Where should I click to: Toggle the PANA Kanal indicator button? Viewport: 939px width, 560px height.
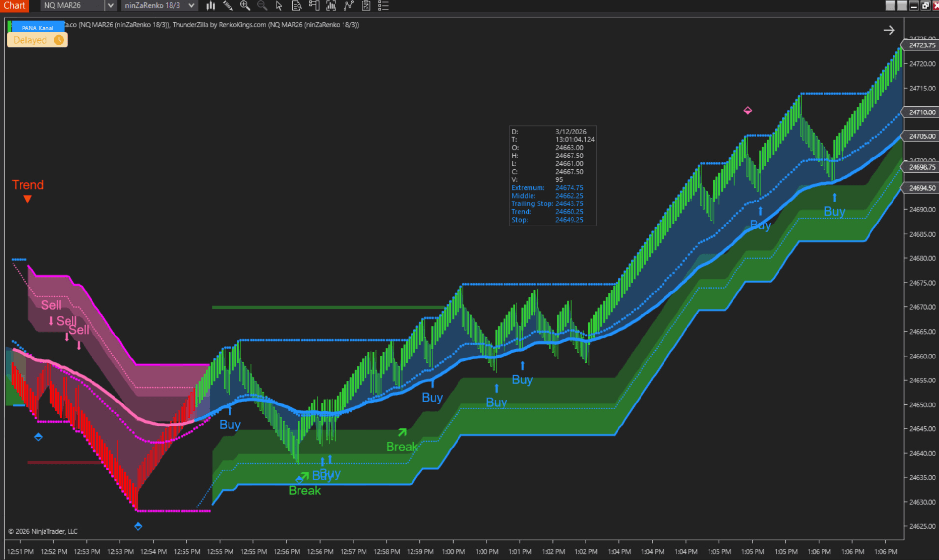click(x=37, y=27)
